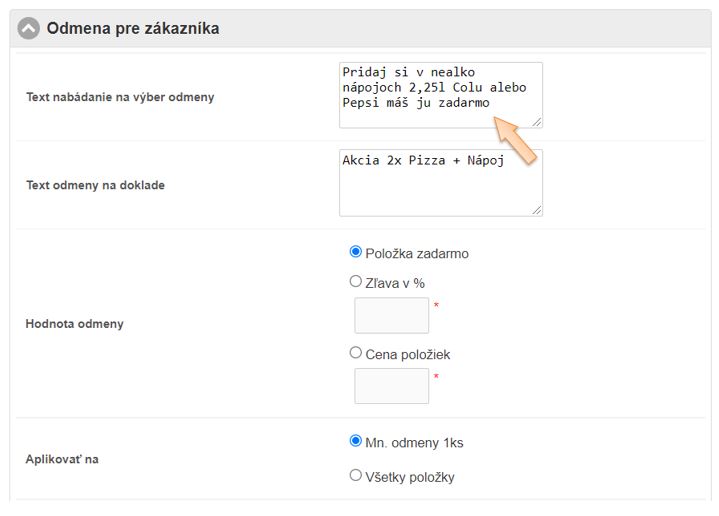Click into the Akcia 2x Pizza text area
This screenshot has height=516, width=719.
coord(440,183)
